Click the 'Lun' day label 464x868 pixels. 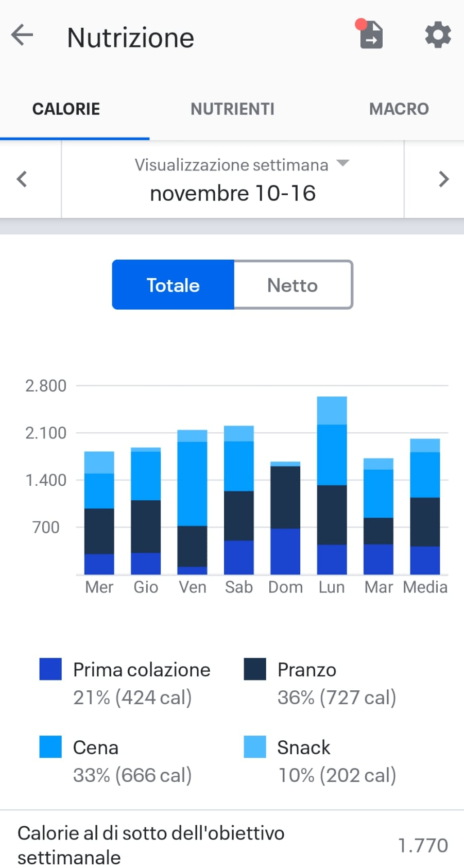(x=332, y=587)
